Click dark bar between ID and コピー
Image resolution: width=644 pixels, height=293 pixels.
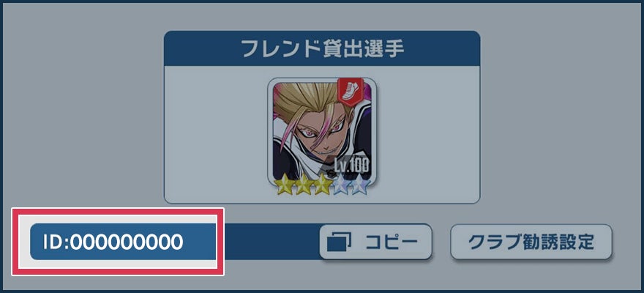click(x=268, y=242)
